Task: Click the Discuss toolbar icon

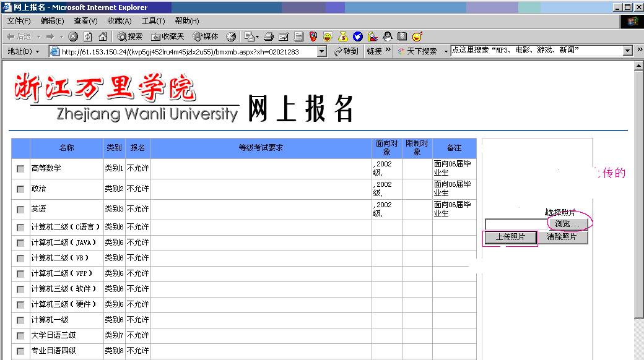Action: click(x=298, y=36)
